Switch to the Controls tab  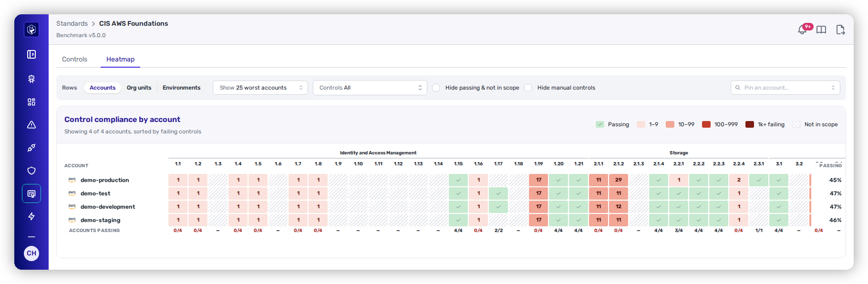click(74, 59)
